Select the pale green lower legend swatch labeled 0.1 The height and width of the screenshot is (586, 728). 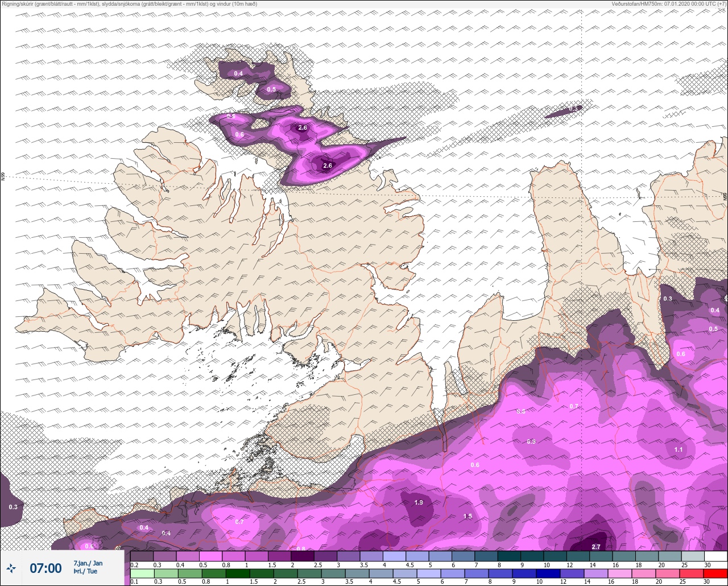click(x=142, y=573)
